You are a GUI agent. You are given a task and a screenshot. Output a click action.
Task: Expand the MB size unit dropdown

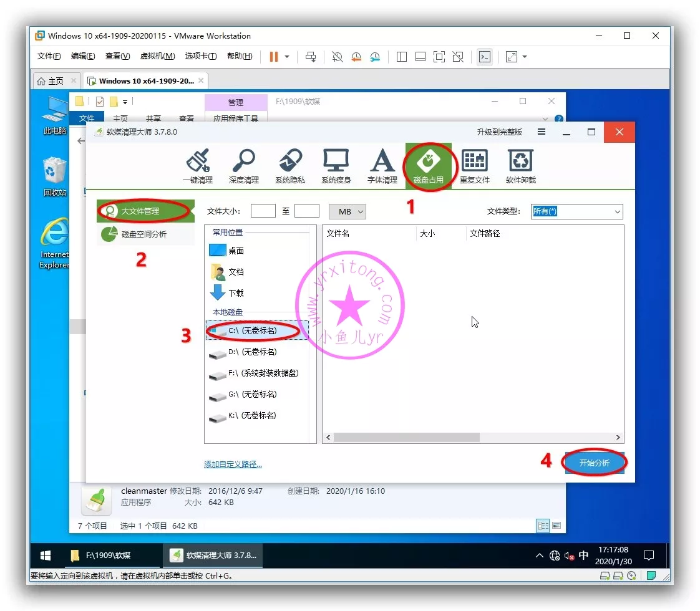tap(348, 211)
